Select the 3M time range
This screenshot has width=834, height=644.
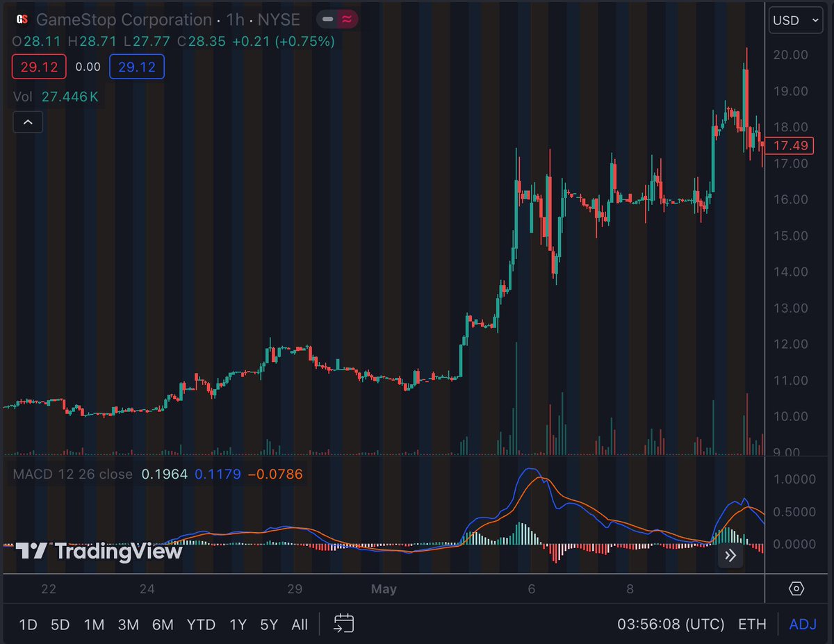(x=128, y=625)
